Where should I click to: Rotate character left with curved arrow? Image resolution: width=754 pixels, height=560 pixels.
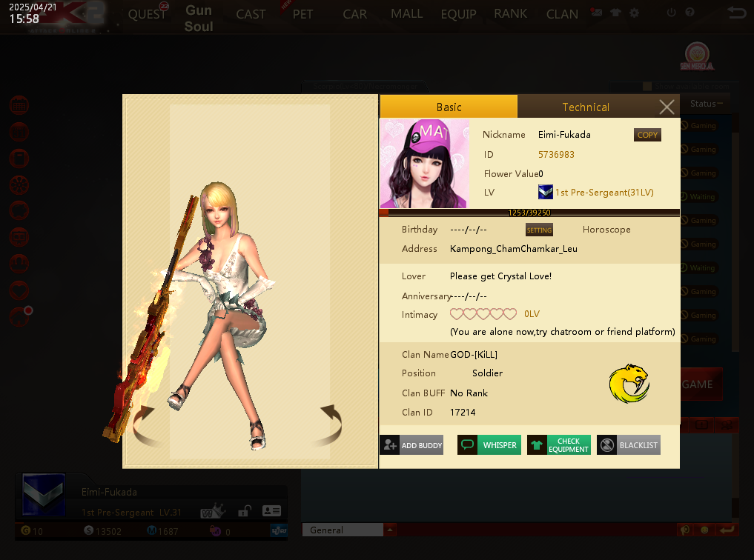pyautogui.click(x=148, y=427)
